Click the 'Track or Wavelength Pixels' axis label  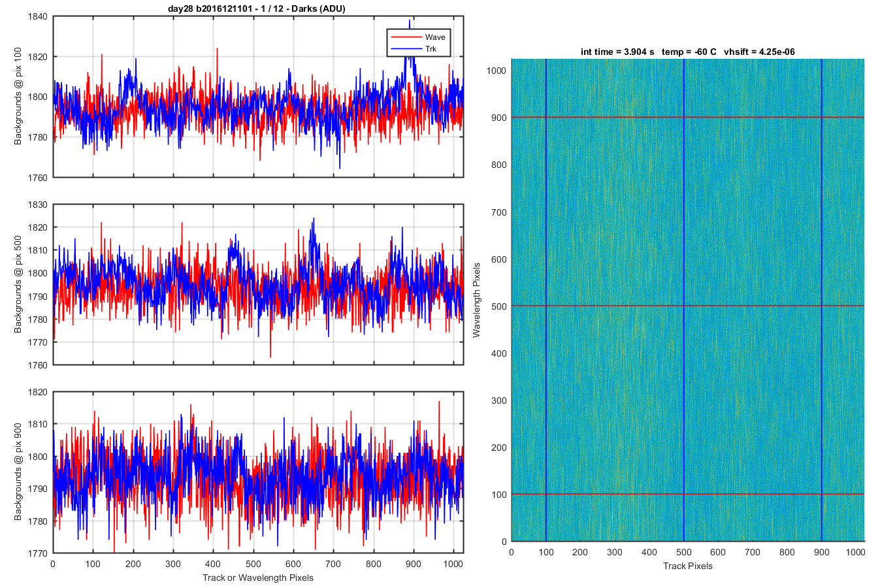258,578
